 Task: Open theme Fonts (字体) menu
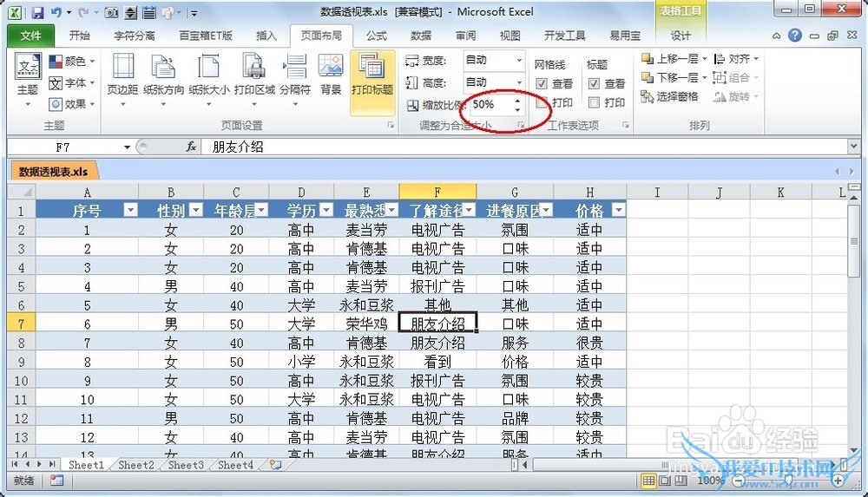coord(72,83)
